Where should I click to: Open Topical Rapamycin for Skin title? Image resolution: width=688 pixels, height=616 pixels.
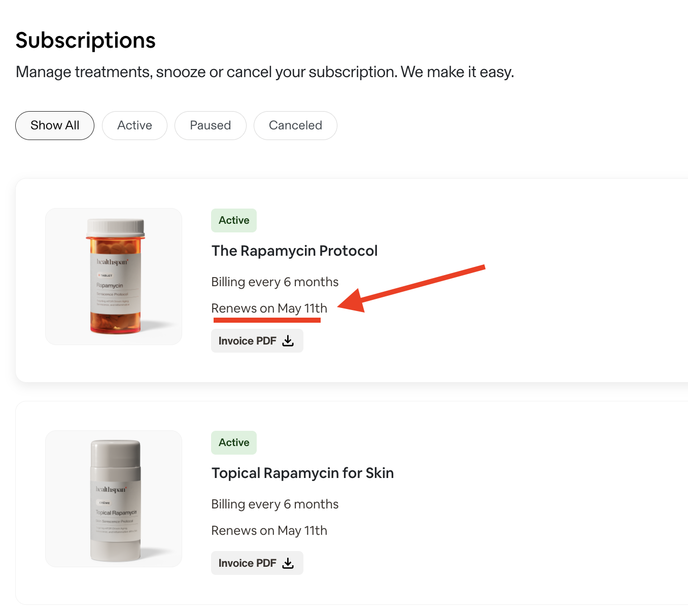302,473
